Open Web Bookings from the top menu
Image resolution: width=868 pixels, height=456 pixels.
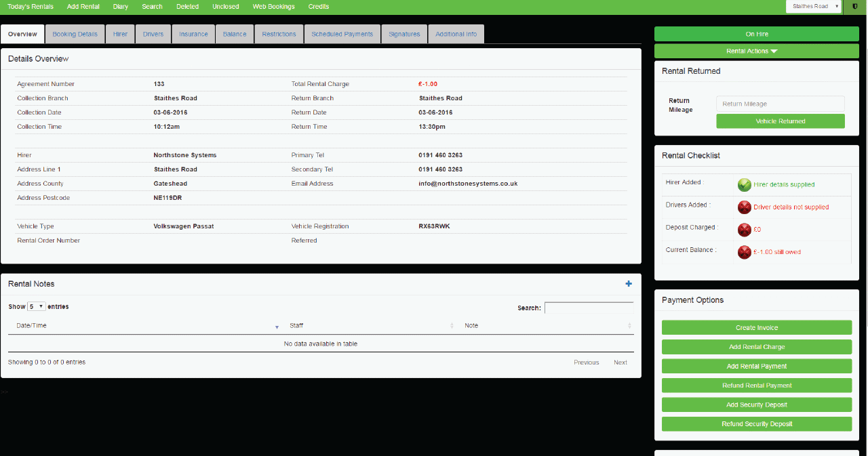[x=273, y=7]
